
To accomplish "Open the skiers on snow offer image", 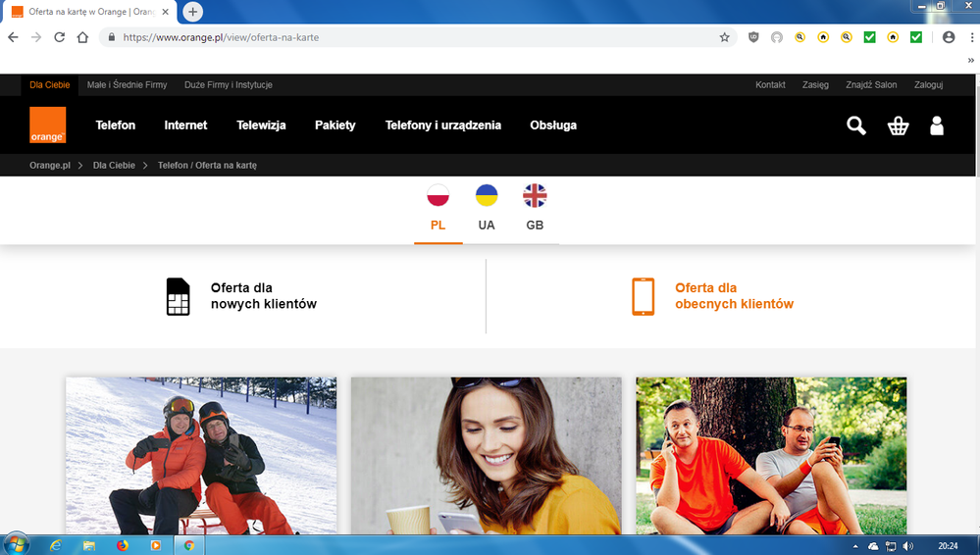I will click(201, 456).
